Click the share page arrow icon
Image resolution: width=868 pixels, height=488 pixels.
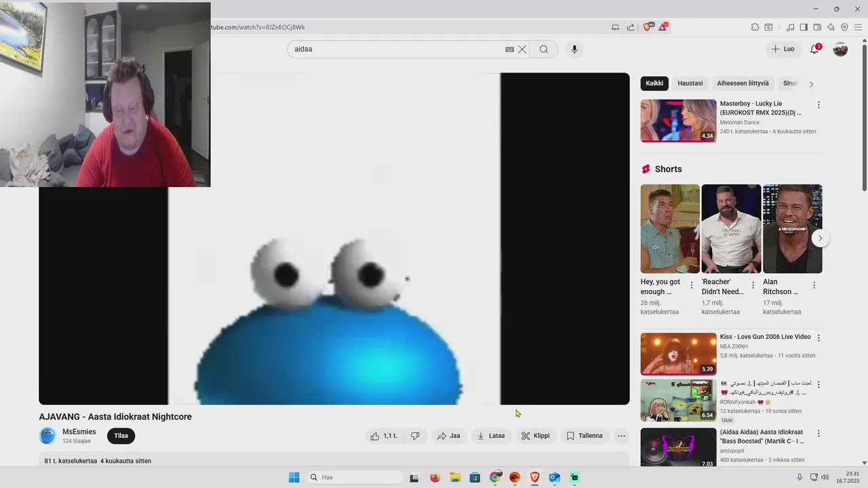631,27
